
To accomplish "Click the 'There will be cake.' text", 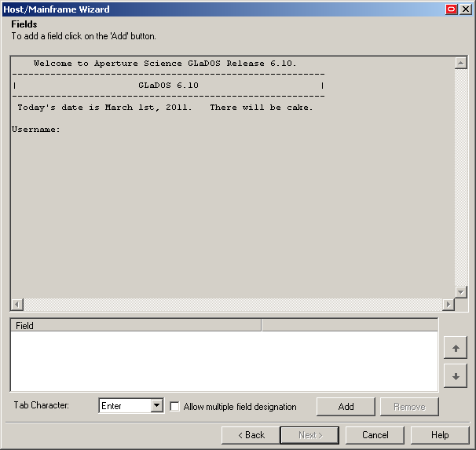I will click(x=262, y=108).
